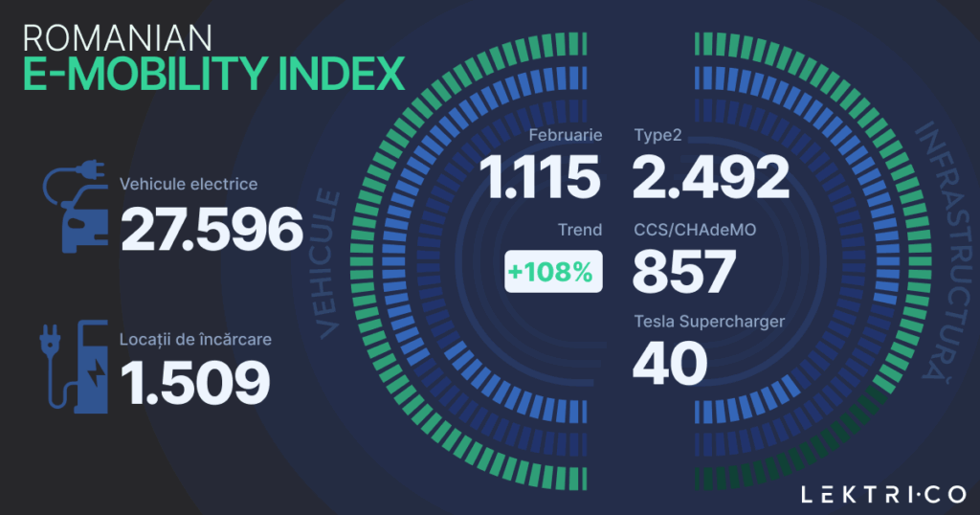Click the electric car with plug icon

pyautogui.click(x=75, y=210)
